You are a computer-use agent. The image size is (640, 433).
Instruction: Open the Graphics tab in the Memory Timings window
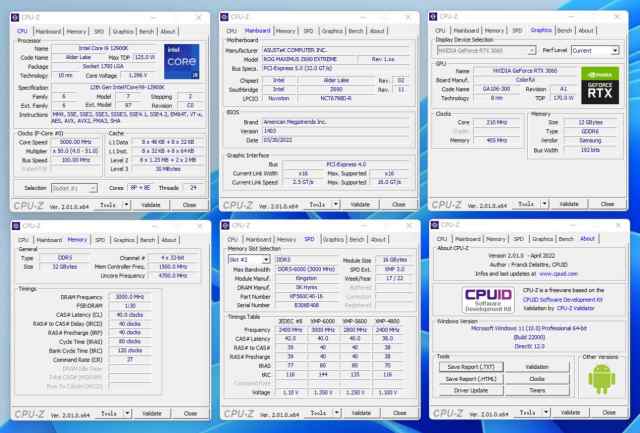124,240
